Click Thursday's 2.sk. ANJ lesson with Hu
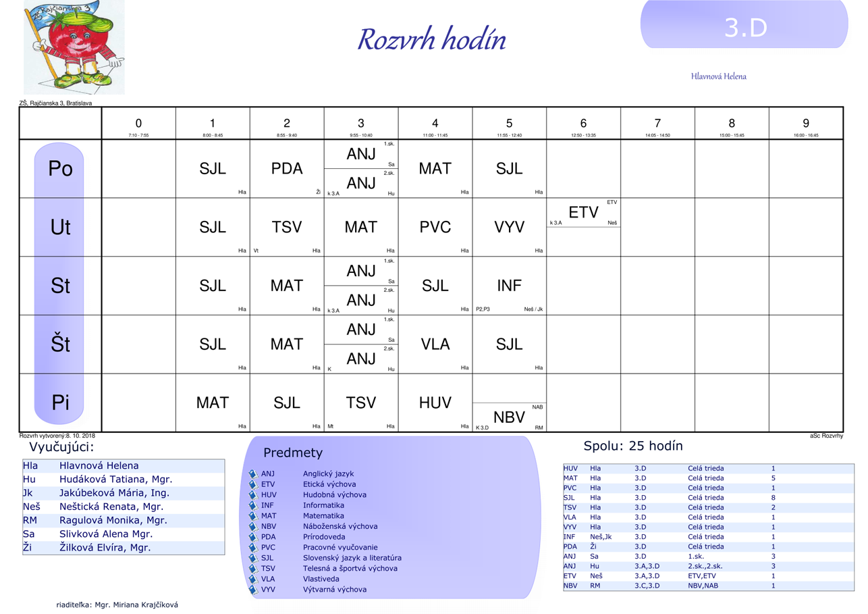The width and height of the screenshot is (868, 614). point(361,359)
